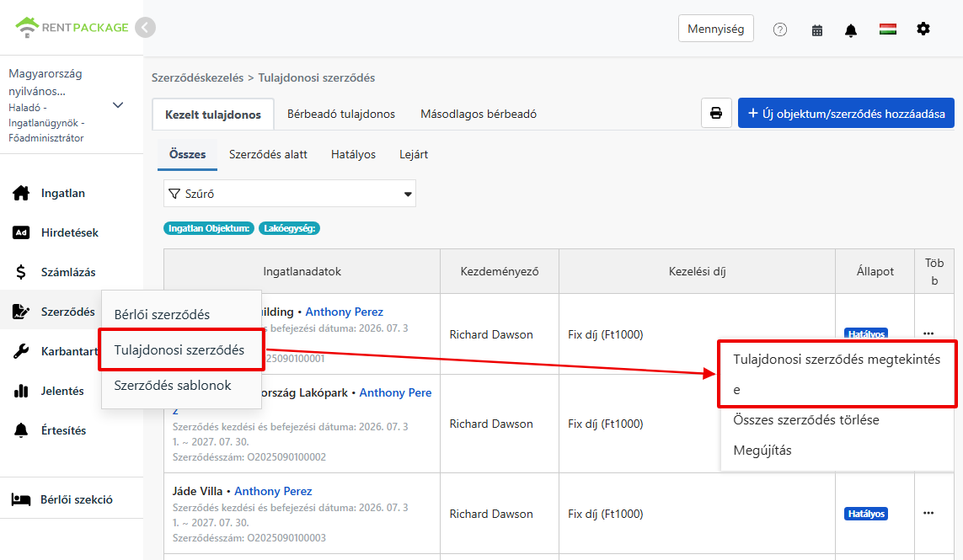Open Jelentés in the sidebar

[x=62, y=391]
